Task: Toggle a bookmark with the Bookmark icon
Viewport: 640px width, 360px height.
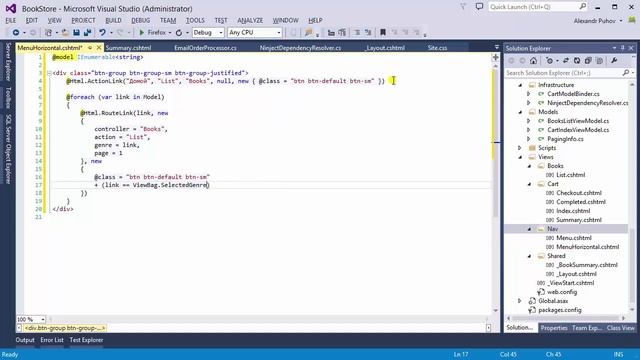Action: click(x=383, y=33)
